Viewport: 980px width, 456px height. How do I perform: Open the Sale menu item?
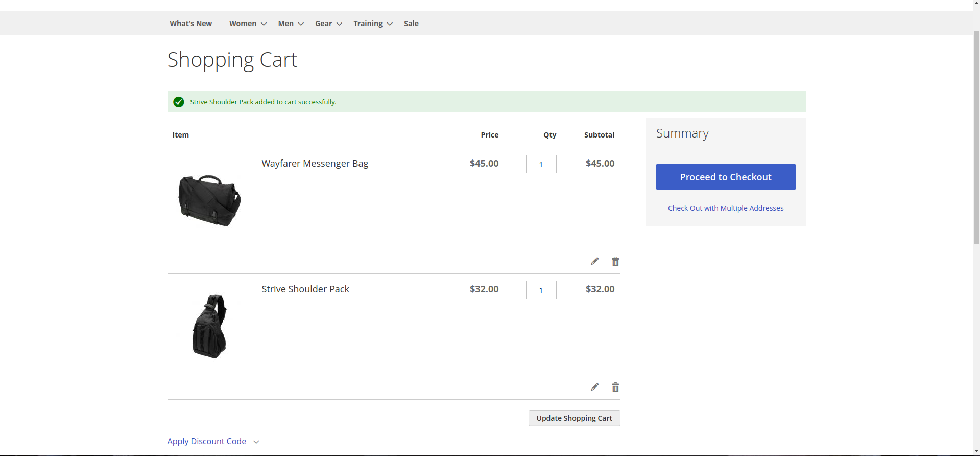[411, 24]
